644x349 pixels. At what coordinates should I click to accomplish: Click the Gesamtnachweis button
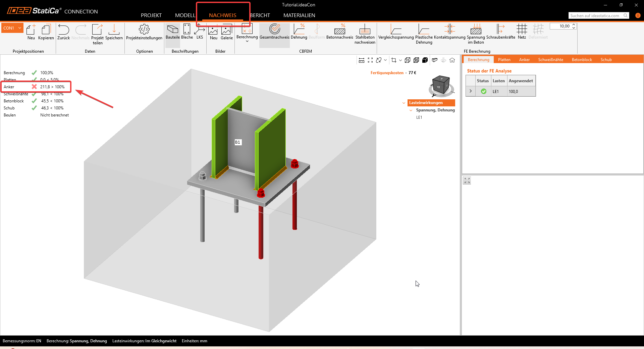point(274,31)
